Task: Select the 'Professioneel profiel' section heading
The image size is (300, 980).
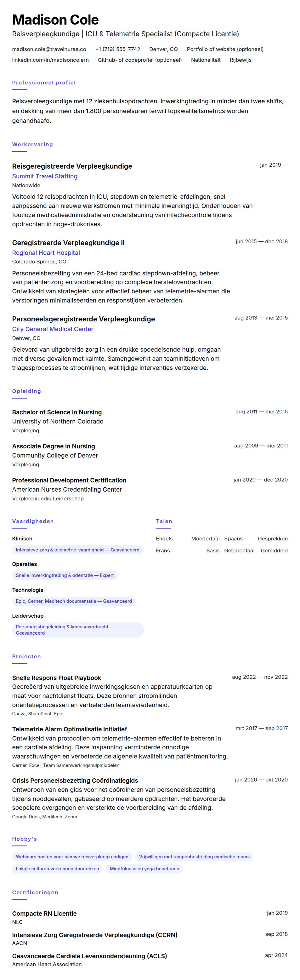Action: tap(44, 83)
